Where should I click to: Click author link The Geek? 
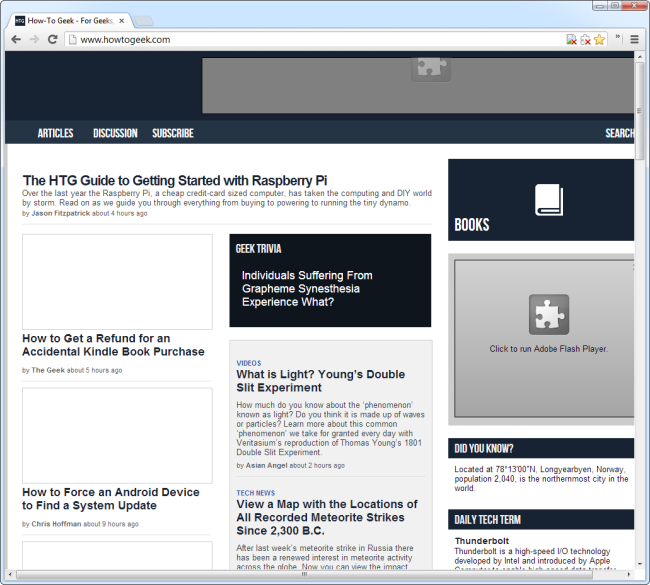click(x=48, y=370)
